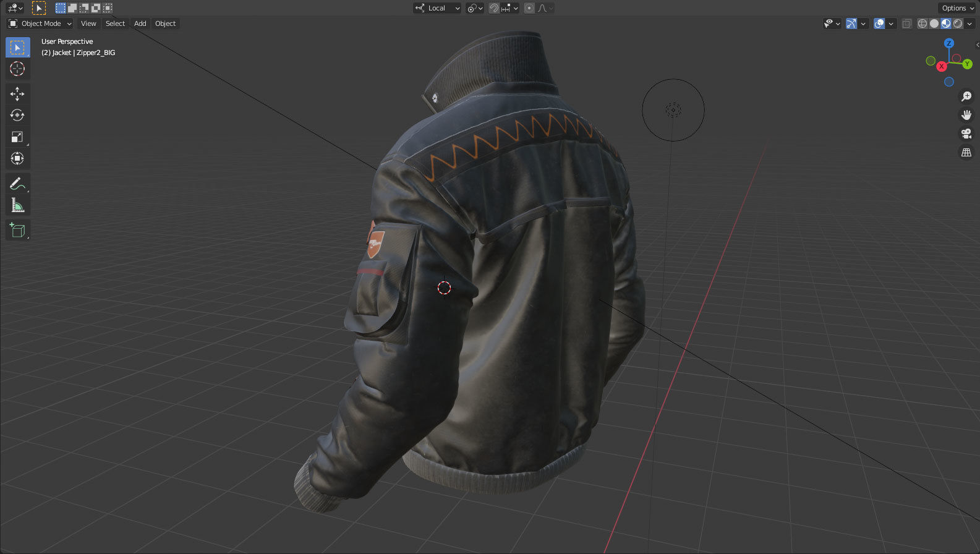Click the Z axis on navigation gizmo
This screenshot has height=554, width=980.
(x=949, y=43)
